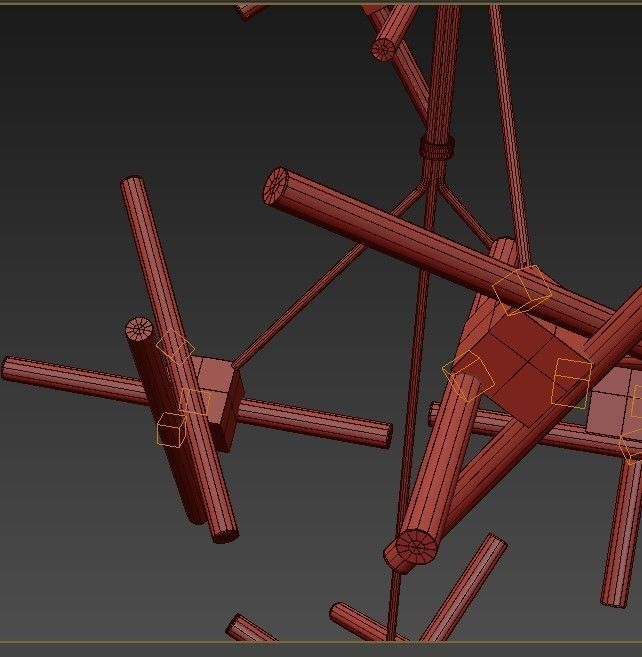Screen dimensions: 642x657
Task: Select the light pink block at right edge
Action: [x=614, y=401]
